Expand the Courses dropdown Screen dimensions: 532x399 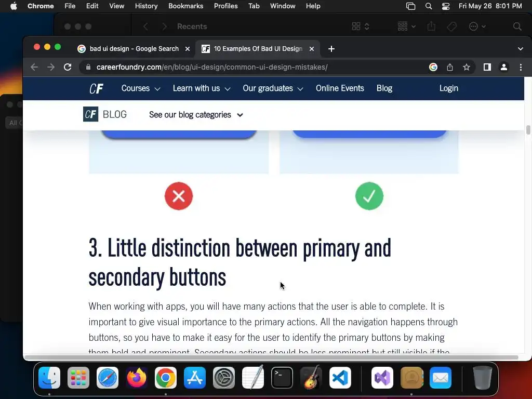[x=140, y=88]
